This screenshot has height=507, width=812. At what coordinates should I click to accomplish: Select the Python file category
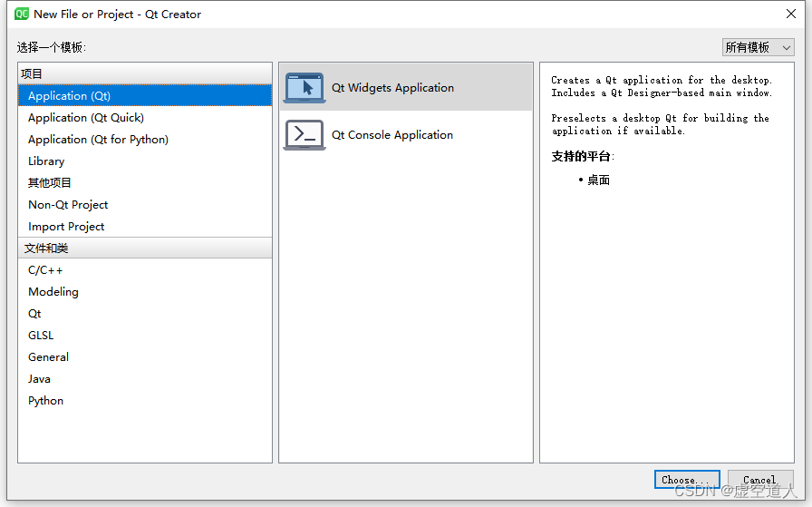click(145, 401)
